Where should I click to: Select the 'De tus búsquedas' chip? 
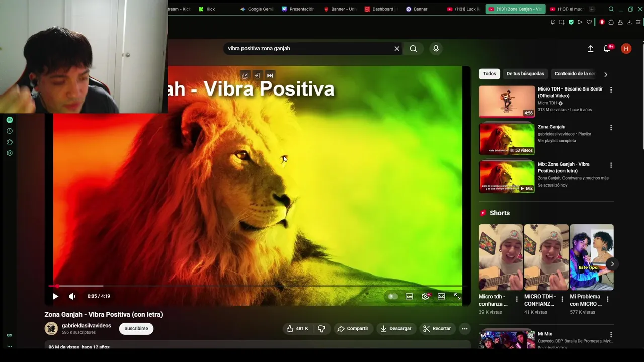tap(525, 74)
